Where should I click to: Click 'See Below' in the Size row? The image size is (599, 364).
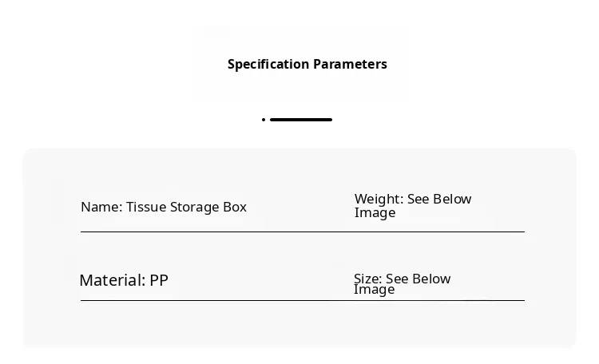pos(419,279)
